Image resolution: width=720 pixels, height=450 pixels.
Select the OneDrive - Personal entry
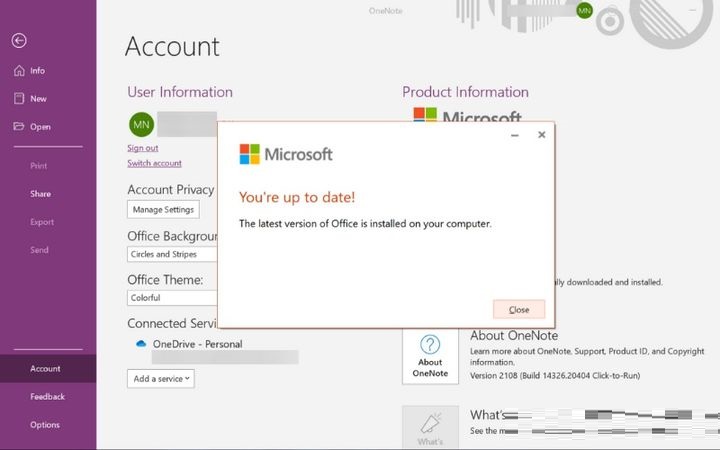[197, 344]
